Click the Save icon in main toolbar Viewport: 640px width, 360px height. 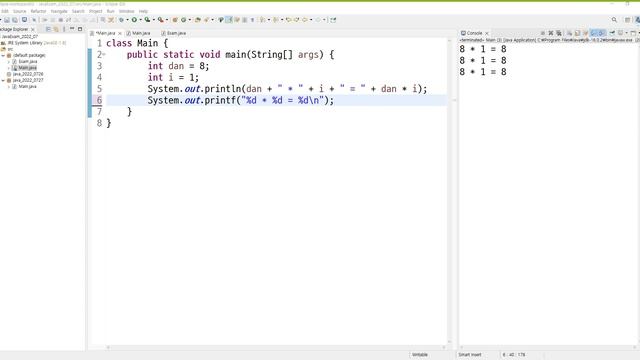[7, 20]
